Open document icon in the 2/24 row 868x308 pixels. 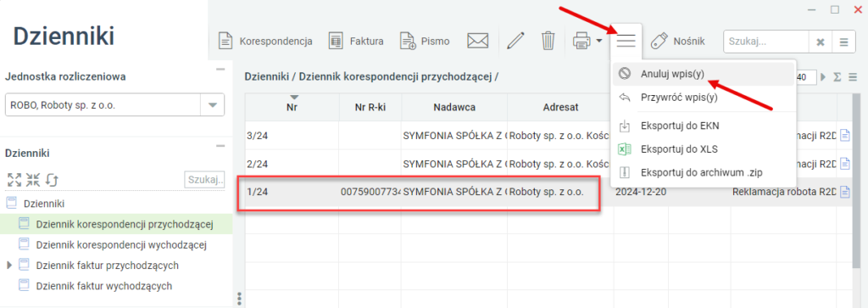[x=845, y=164]
